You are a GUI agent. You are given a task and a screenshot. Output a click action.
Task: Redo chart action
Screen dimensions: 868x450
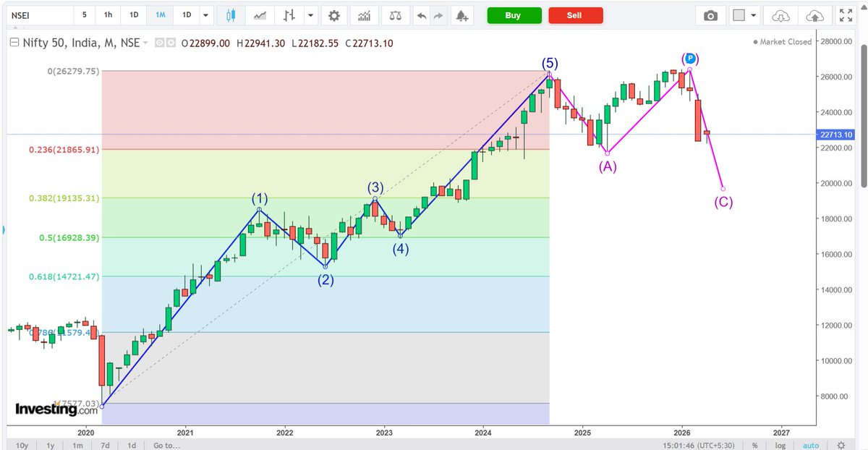pos(437,15)
